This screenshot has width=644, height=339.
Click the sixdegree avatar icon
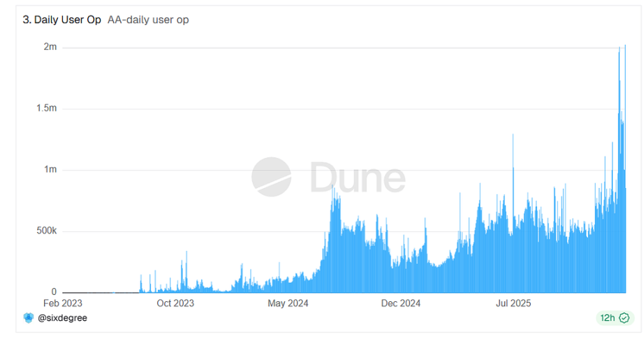point(28,318)
